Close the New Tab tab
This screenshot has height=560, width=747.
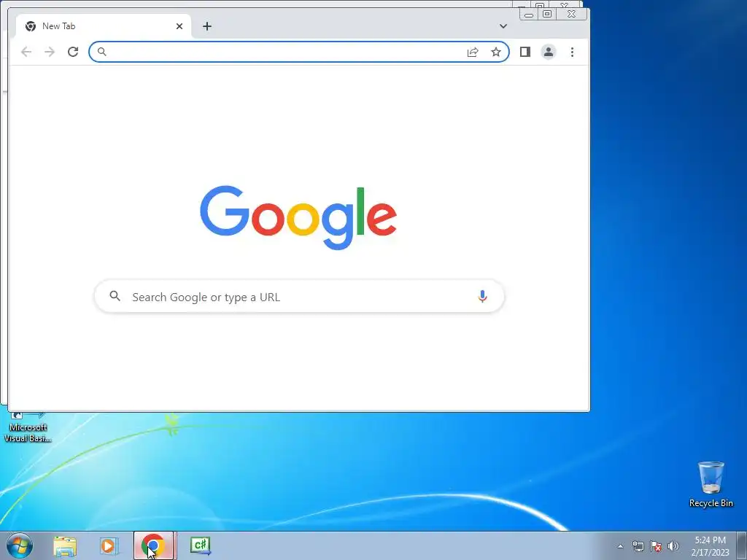coord(179,26)
